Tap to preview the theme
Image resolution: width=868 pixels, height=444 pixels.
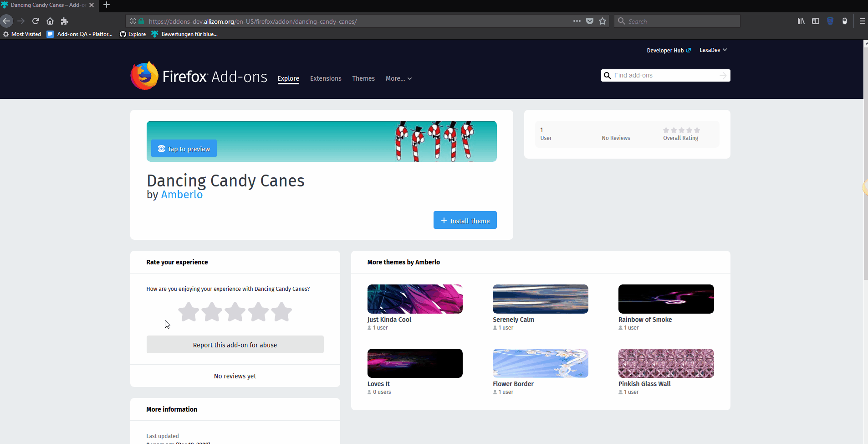(184, 149)
